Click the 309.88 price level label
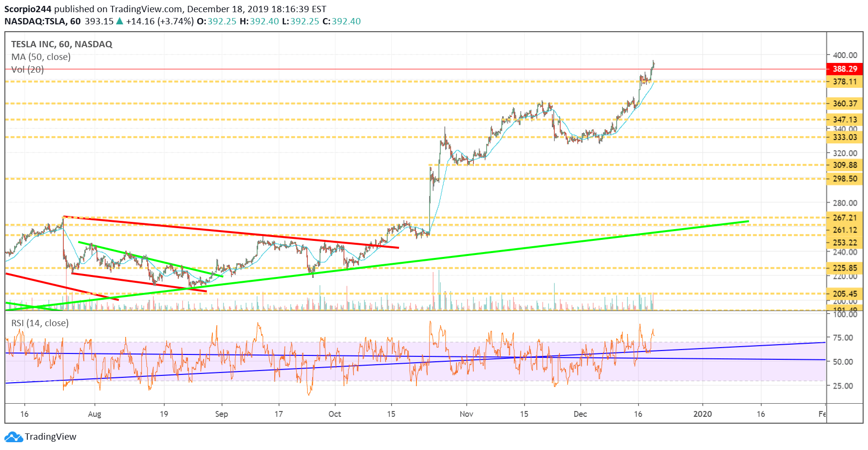 click(x=845, y=165)
